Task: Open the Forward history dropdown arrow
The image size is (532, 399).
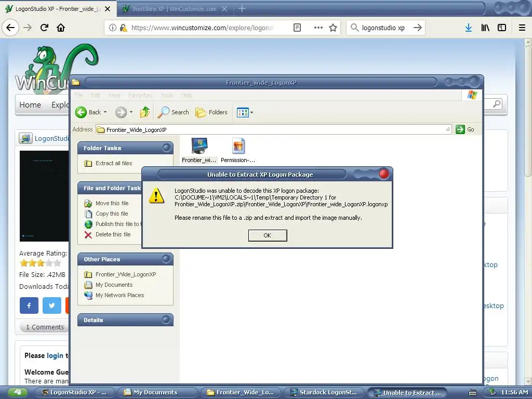Action: 131,112
